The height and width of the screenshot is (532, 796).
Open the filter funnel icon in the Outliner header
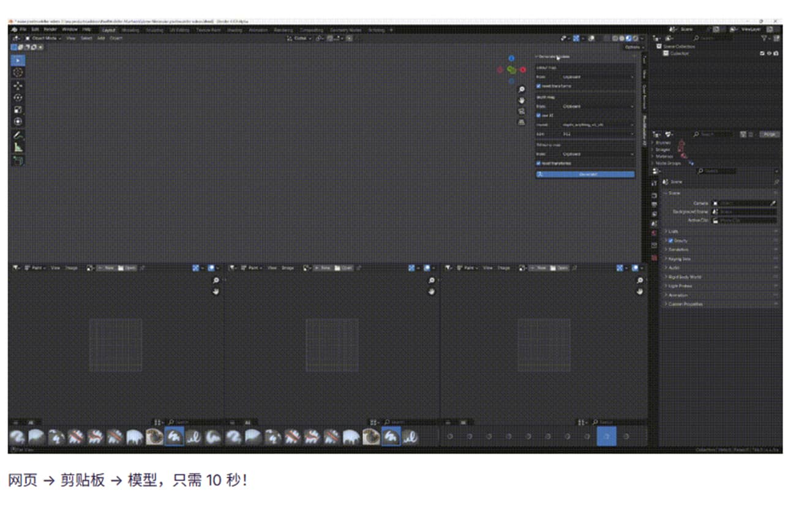pos(762,38)
